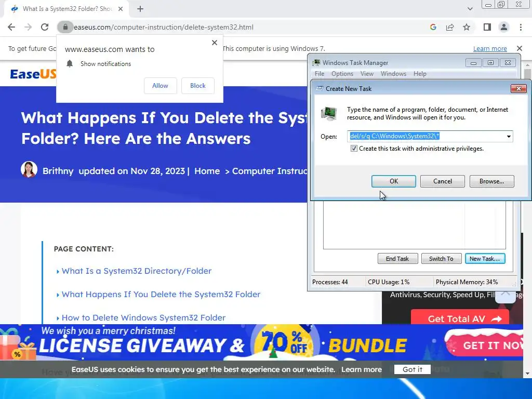Click the Get Total AV button
This screenshot has width=532, height=399.
460,317
